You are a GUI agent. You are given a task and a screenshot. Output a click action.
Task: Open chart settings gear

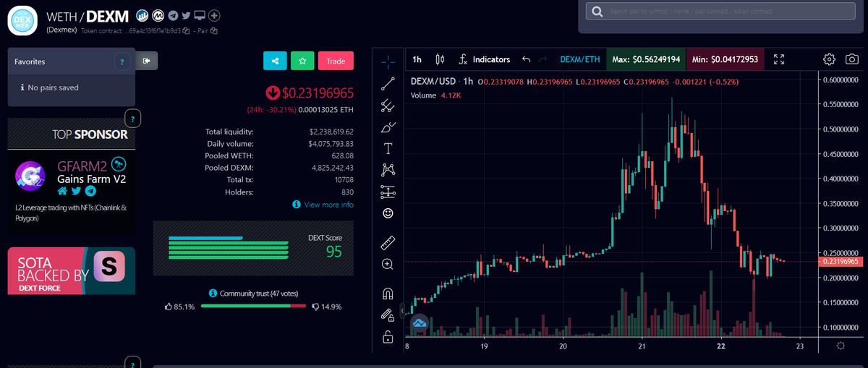tap(830, 59)
